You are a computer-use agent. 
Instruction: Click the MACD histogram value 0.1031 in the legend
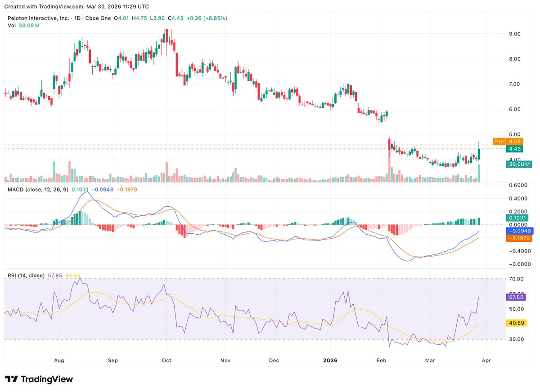click(81, 190)
